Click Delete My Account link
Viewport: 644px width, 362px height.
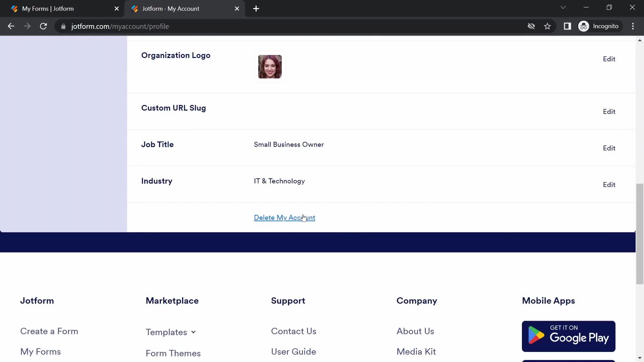pos(284,218)
